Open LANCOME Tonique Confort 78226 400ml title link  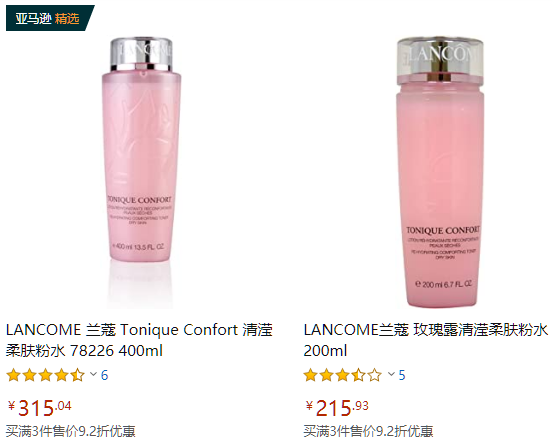pos(139,340)
